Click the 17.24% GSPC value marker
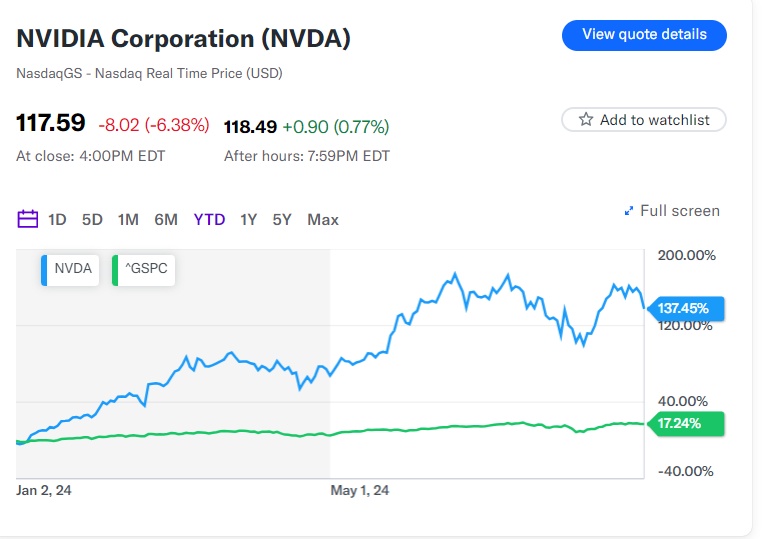The height and width of the screenshot is (539, 773). coord(688,423)
